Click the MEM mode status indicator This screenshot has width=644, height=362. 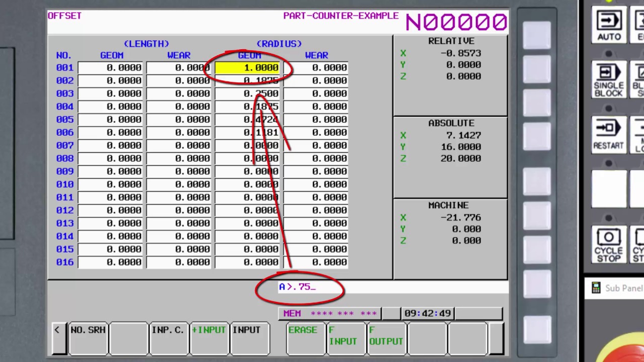292,313
